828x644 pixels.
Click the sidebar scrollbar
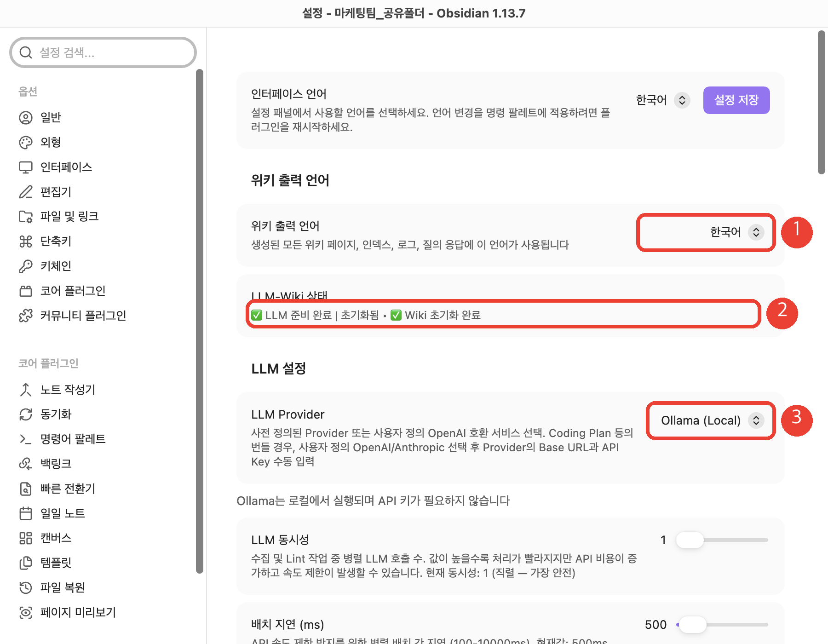(200, 321)
